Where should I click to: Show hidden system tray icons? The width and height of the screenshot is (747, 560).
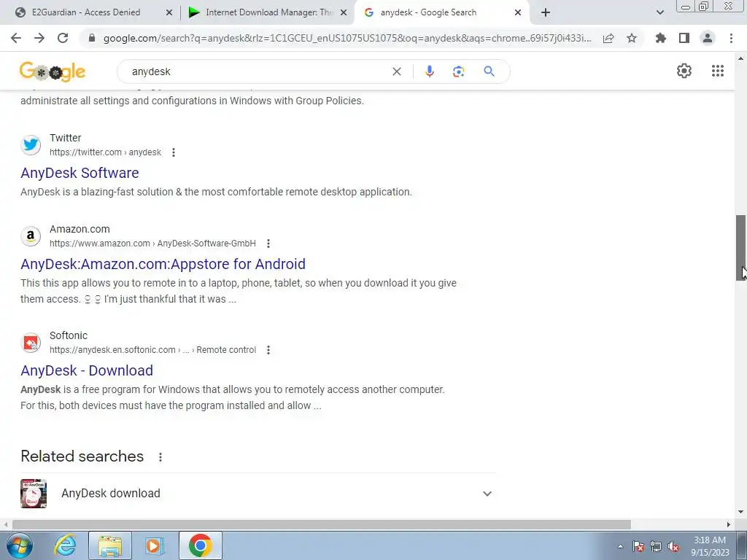[x=620, y=546]
